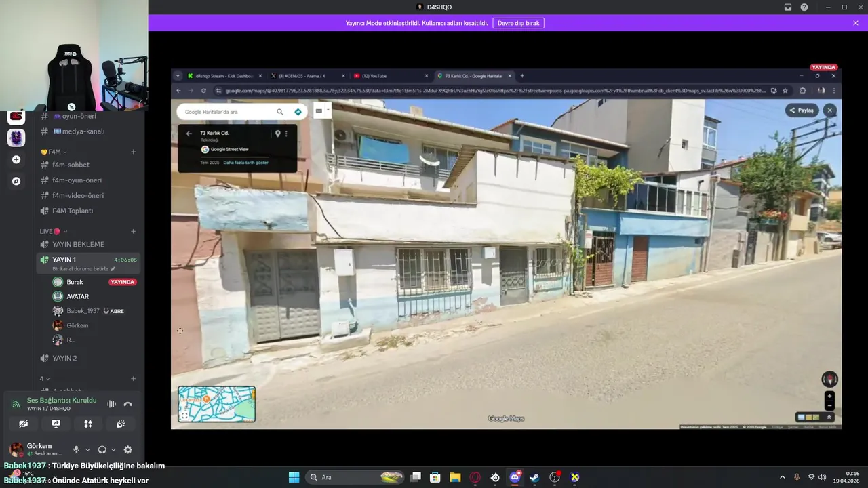This screenshot has width=868, height=488.
Task: Open the minimap thumbnail in Street View
Action: click(216, 404)
